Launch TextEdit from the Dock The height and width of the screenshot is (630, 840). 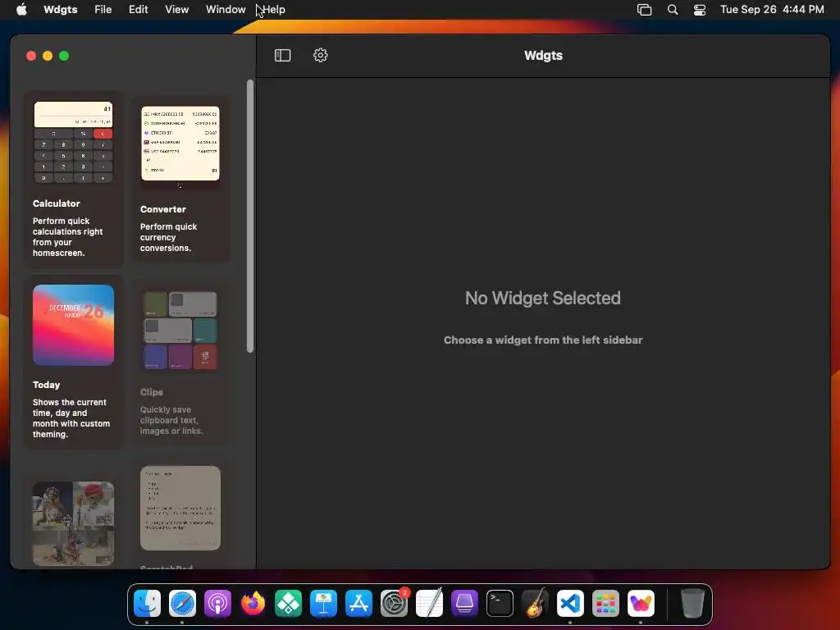(429, 603)
